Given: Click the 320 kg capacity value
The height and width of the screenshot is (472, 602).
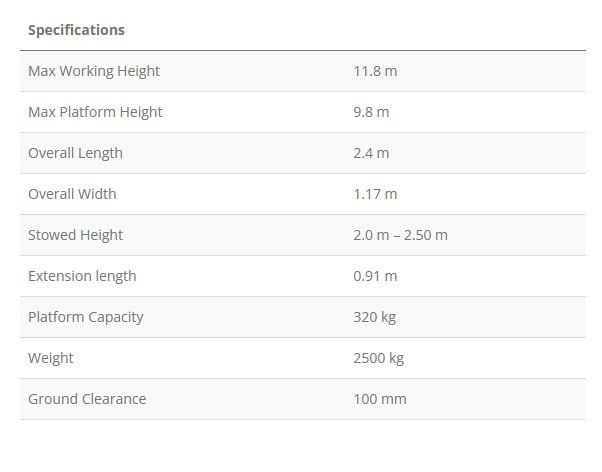Looking at the screenshot, I should pos(374,317).
